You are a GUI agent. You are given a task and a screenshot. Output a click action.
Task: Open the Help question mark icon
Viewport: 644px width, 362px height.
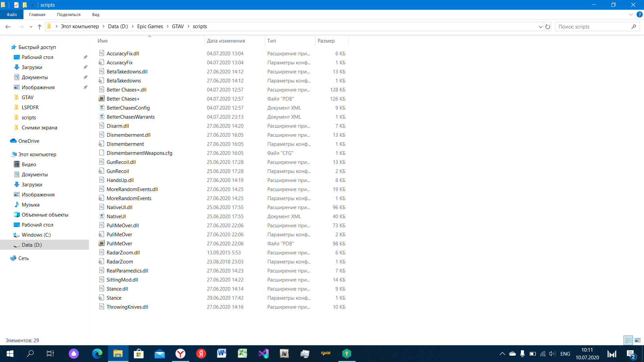click(640, 14)
